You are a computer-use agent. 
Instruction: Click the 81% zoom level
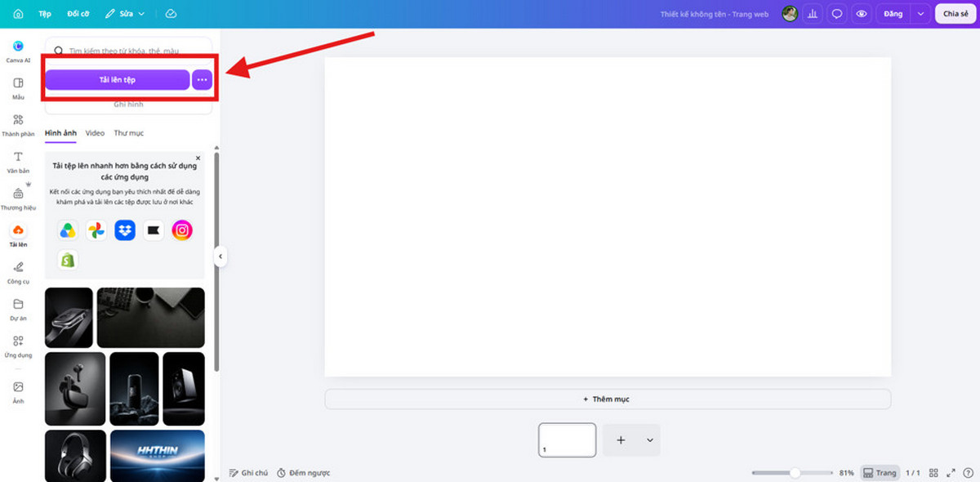(x=847, y=473)
